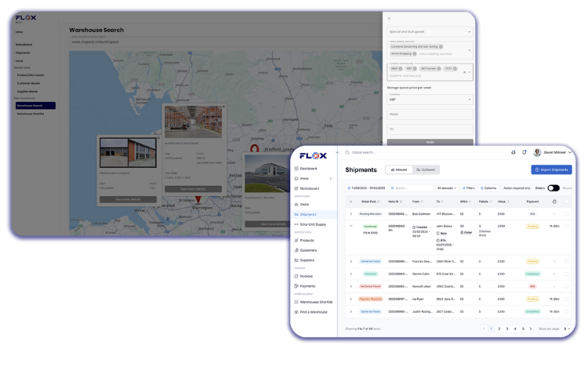Close the Warehouse in Manchester map card

tap(224, 107)
